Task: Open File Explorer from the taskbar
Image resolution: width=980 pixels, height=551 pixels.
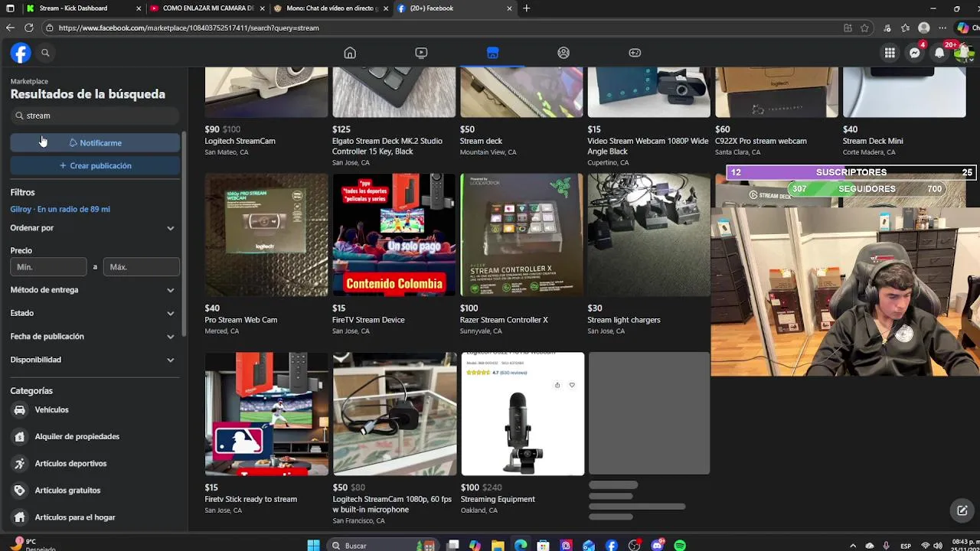Action: (x=498, y=545)
